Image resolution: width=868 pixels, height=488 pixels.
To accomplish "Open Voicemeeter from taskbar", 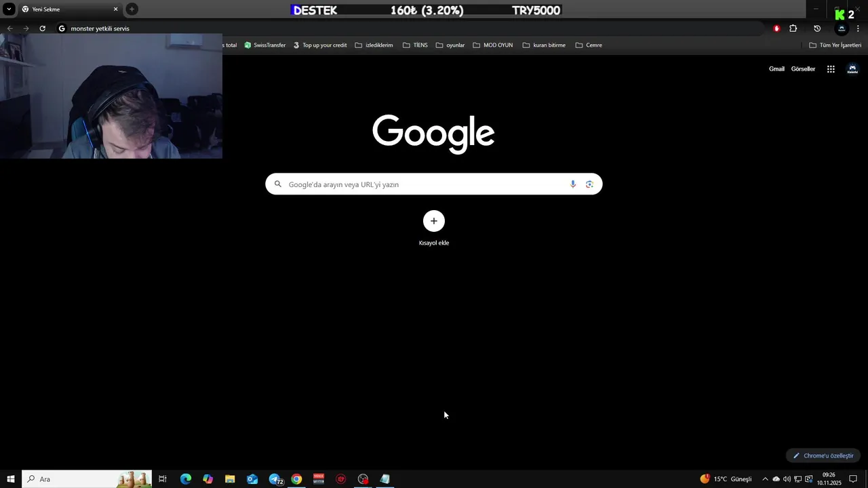I will coord(319,479).
